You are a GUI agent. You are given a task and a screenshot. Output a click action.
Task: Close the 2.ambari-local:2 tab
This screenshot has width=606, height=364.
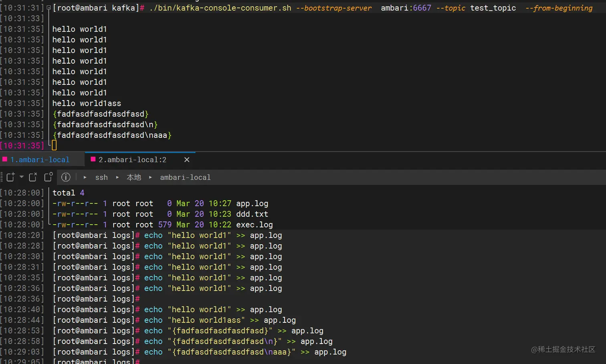pyautogui.click(x=187, y=160)
